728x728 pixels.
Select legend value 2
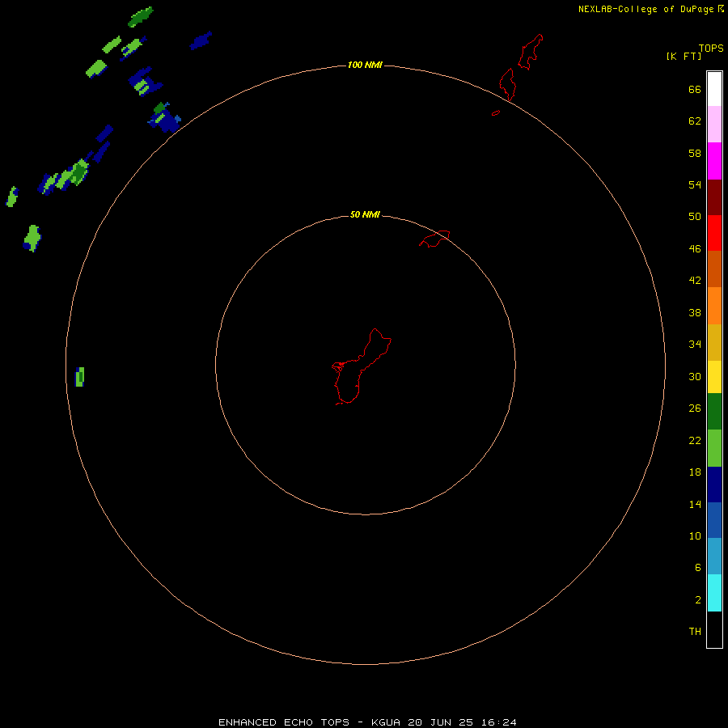pyautogui.click(x=697, y=600)
